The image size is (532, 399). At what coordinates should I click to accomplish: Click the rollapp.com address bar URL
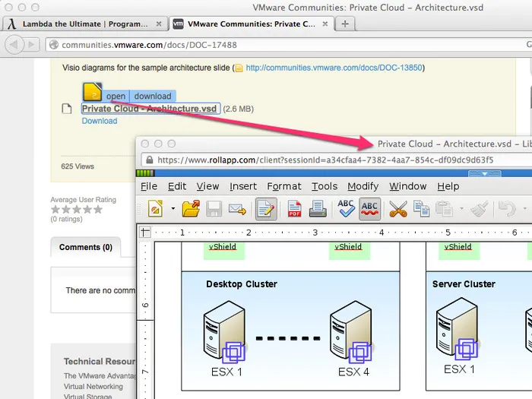pos(325,160)
